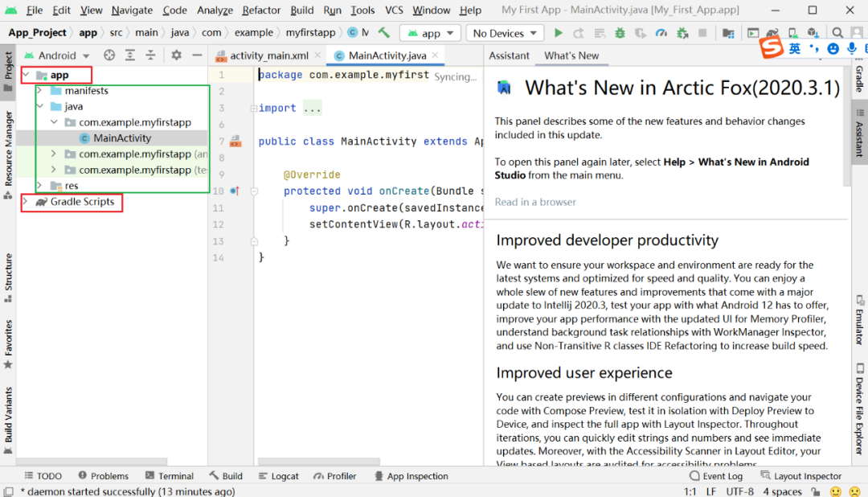This screenshot has width=868, height=497.
Task: Open the AVD Manager device icon
Action: click(x=792, y=33)
